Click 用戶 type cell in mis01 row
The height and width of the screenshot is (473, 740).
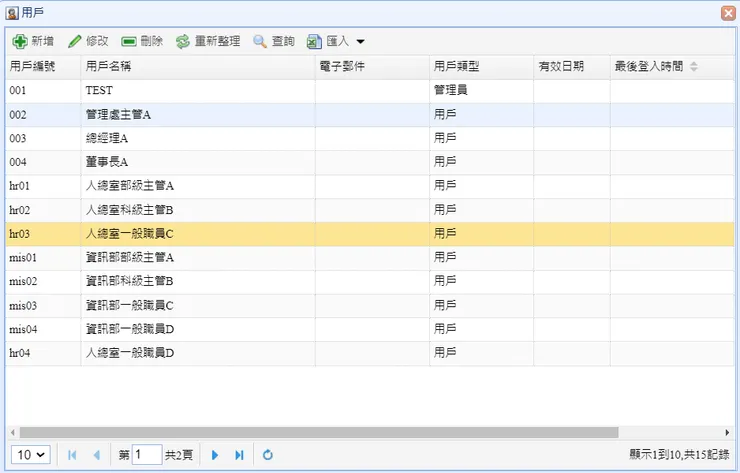click(x=481, y=258)
